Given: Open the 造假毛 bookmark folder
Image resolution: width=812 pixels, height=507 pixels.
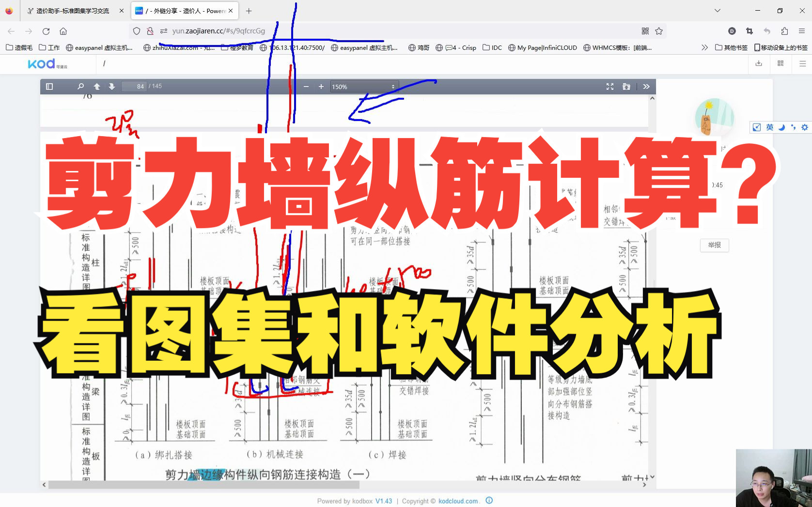Looking at the screenshot, I should [x=19, y=47].
